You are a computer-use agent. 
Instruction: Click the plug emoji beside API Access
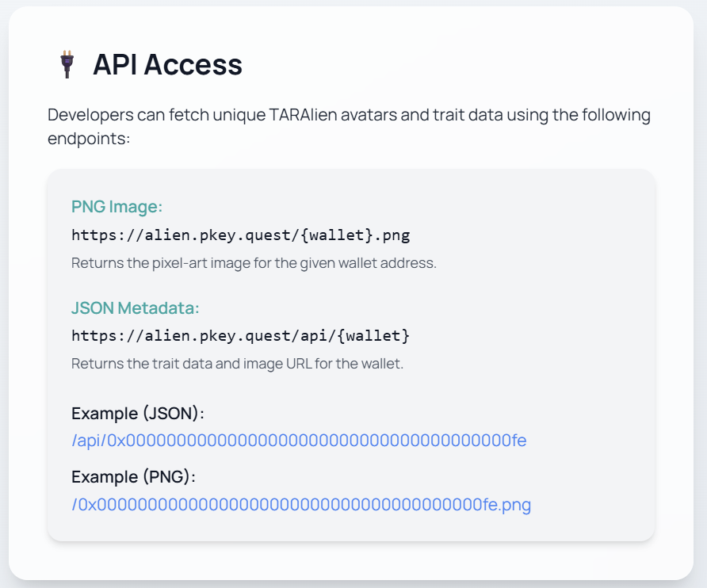(67, 64)
